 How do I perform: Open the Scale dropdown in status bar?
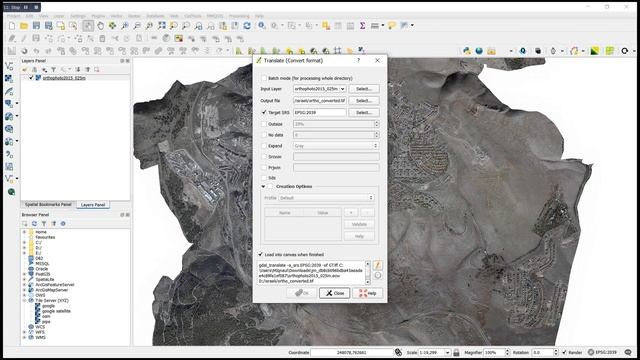(448, 352)
